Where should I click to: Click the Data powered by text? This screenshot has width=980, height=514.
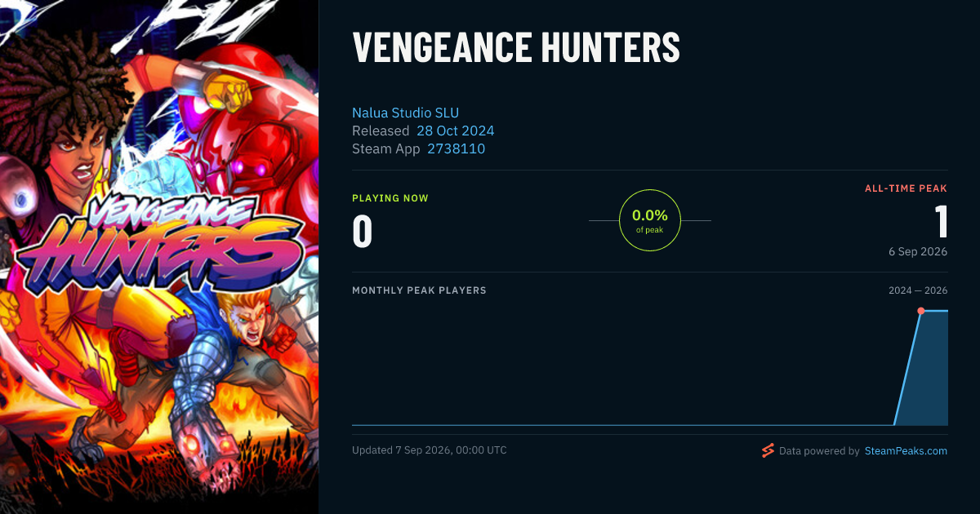tap(819, 450)
